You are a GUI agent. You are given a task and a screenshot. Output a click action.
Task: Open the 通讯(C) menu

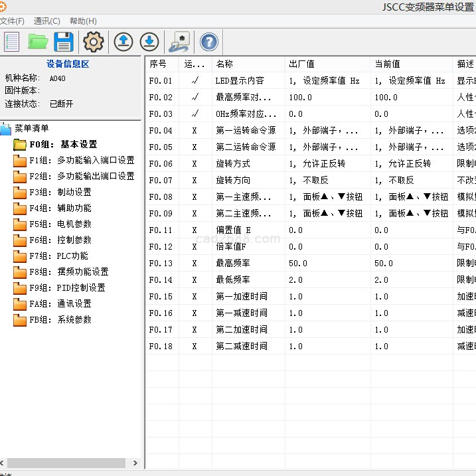pos(46,21)
